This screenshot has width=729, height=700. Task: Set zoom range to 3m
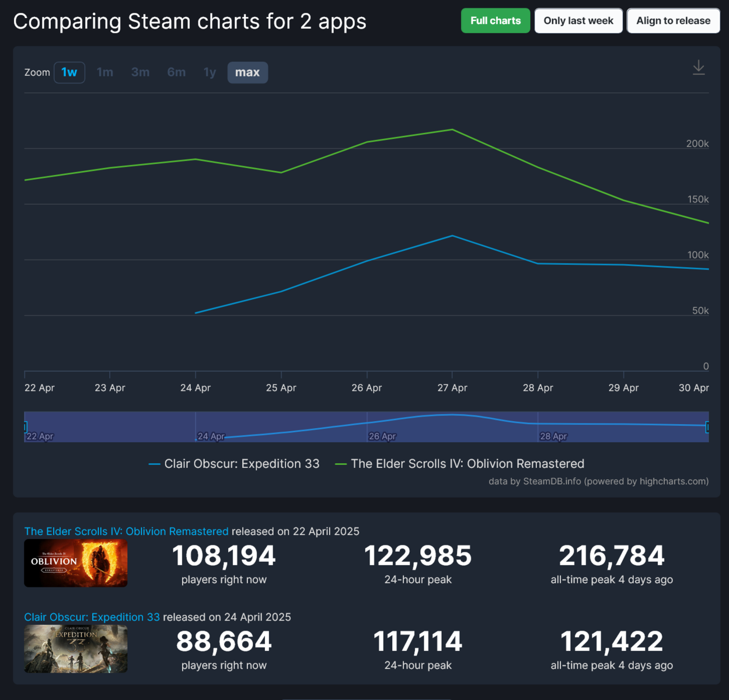pyautogui.click(x=140, y=72)
